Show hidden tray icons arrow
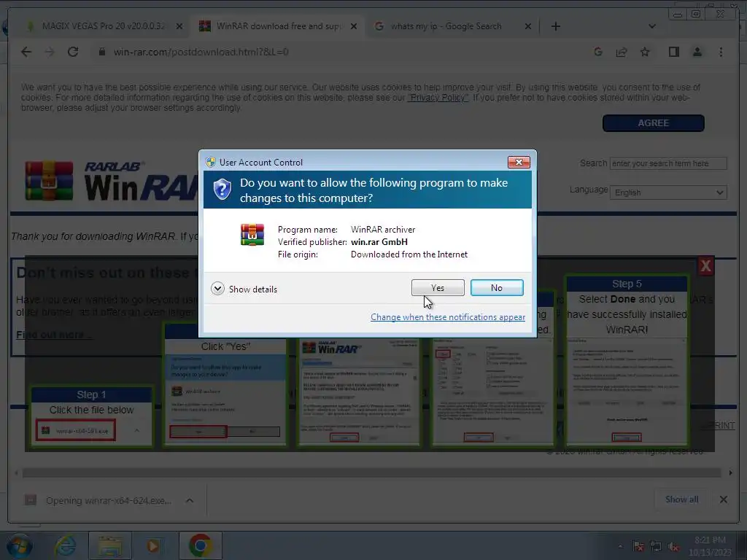This screenshot has height=560, width=747. tap(620, 546)
